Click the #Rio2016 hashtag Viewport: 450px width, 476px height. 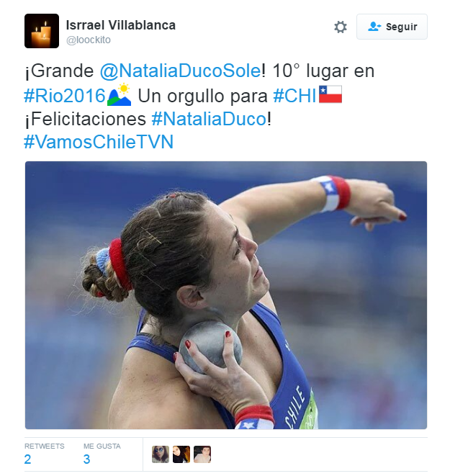65,96
